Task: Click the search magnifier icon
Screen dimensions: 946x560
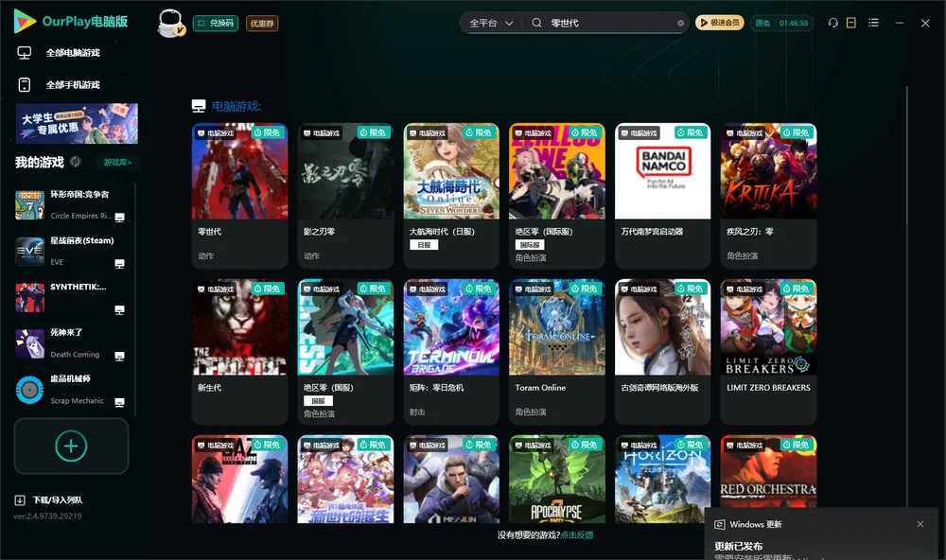Action: (536, 23)
